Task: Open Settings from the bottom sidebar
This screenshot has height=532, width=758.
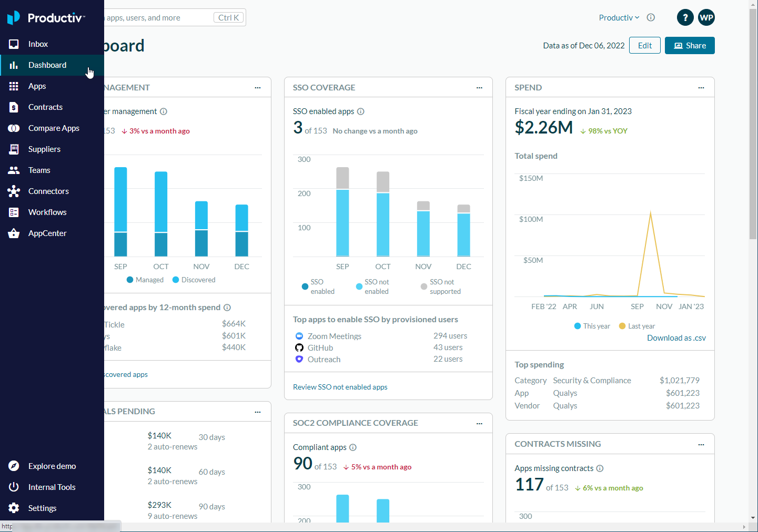Action: [x=42, y=508]
